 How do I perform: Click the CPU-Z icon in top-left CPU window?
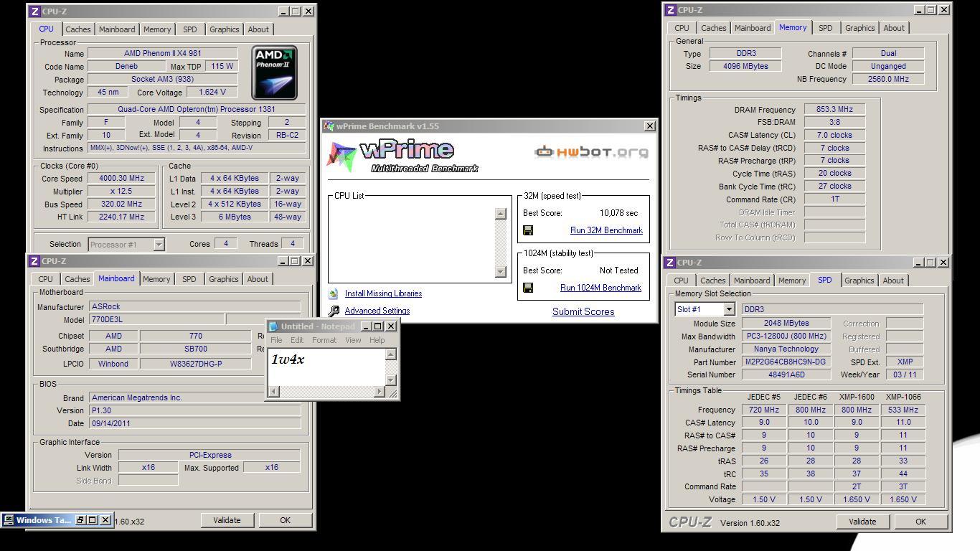pyautogui.click(x=34, y=11)
